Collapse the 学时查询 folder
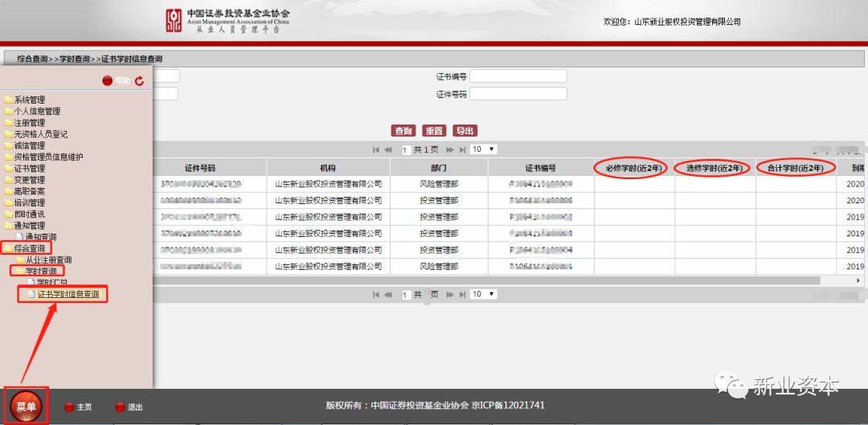The image size is (868, 425). pos(41,271)
